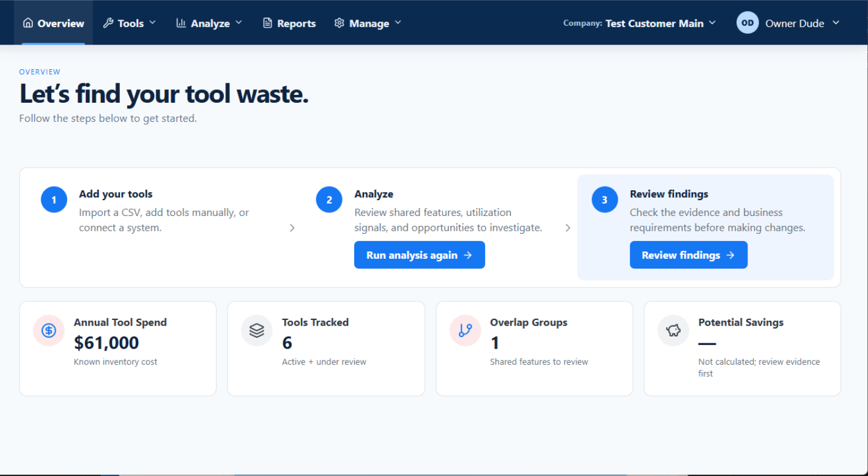This screenshot has width=868, height=476.
Task: Click the 'Shared features to review' caption
Action: point(539,362)
